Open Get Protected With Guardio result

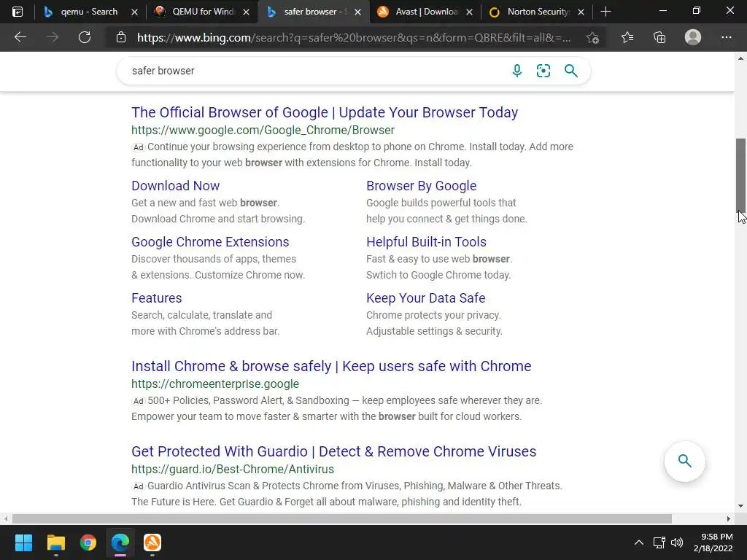[333, 451]
